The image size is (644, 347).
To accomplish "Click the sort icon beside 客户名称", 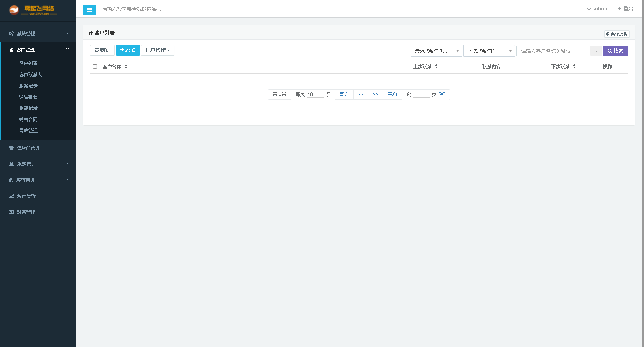I will click(x=126, y=67).
